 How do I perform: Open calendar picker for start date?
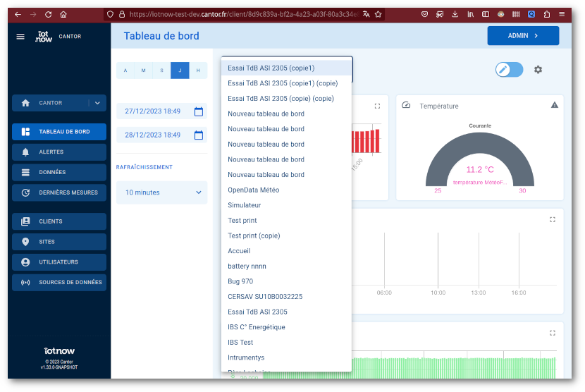pos(199,111)
